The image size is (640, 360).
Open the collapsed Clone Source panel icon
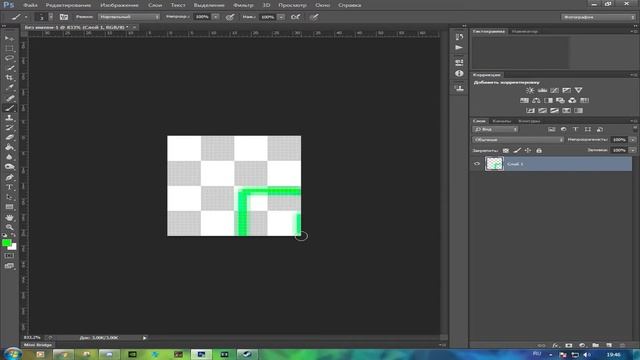point(459,88)
